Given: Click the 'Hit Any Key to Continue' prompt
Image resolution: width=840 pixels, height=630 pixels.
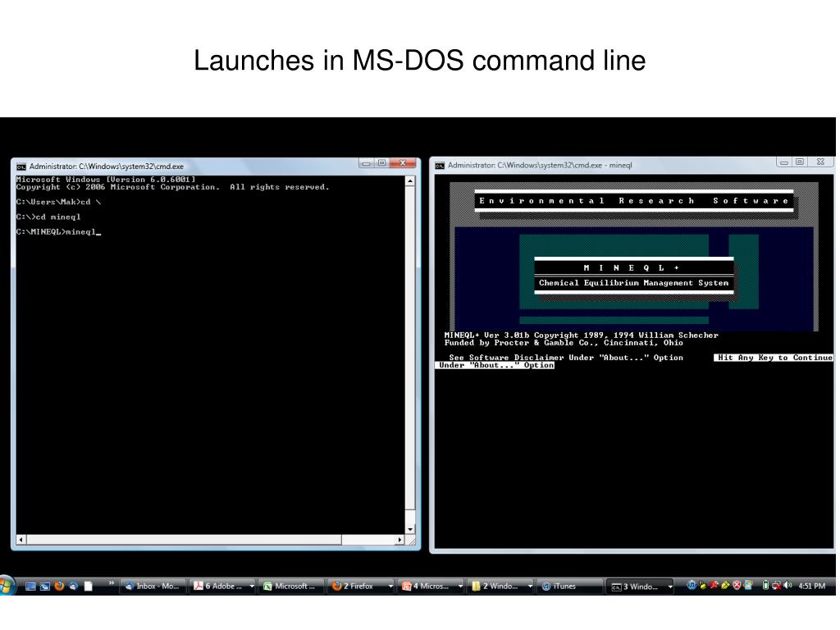Looking at the screenshot, I should (x=774, y=358).
